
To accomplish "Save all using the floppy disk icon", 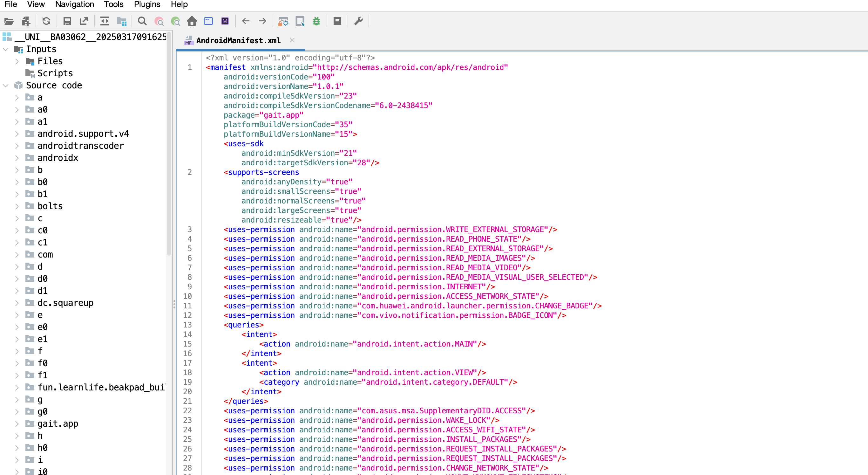I will click(x=67, y=21).
